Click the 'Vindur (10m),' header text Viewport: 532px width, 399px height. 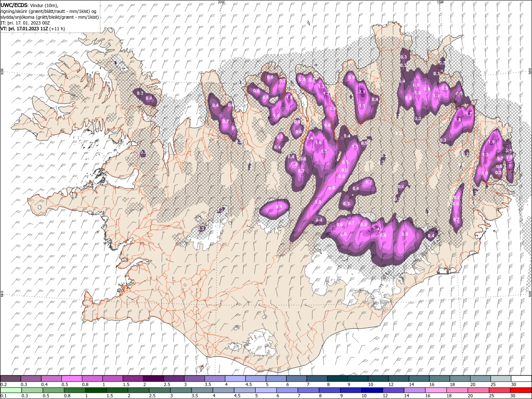(x=44, y=5)
